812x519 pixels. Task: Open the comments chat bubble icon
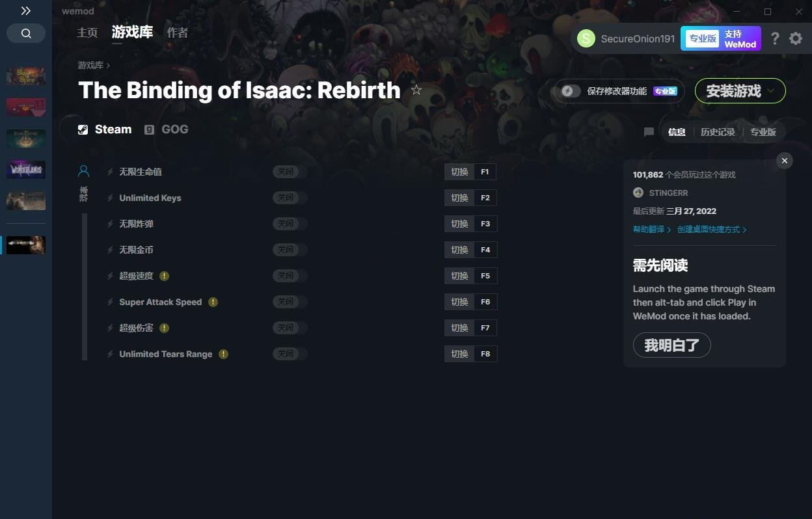(x=649, y=132)
